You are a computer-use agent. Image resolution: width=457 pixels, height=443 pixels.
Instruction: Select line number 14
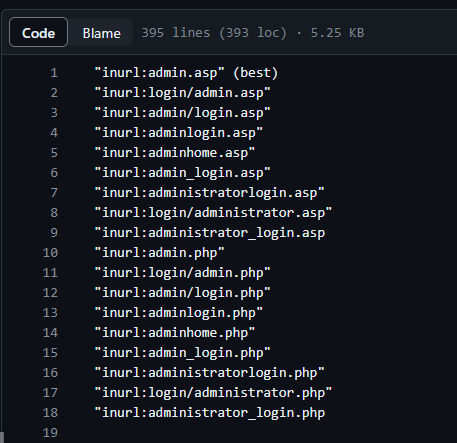[50, 333]
